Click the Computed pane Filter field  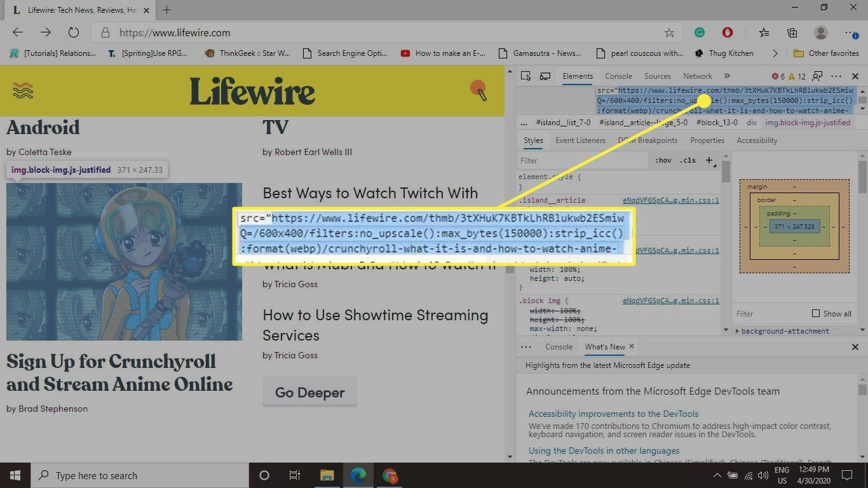[x=771, y=314]
